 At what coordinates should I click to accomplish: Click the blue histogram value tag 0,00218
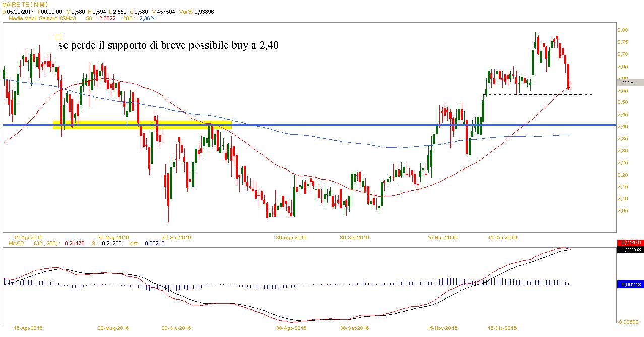click(x=630, y=285)
